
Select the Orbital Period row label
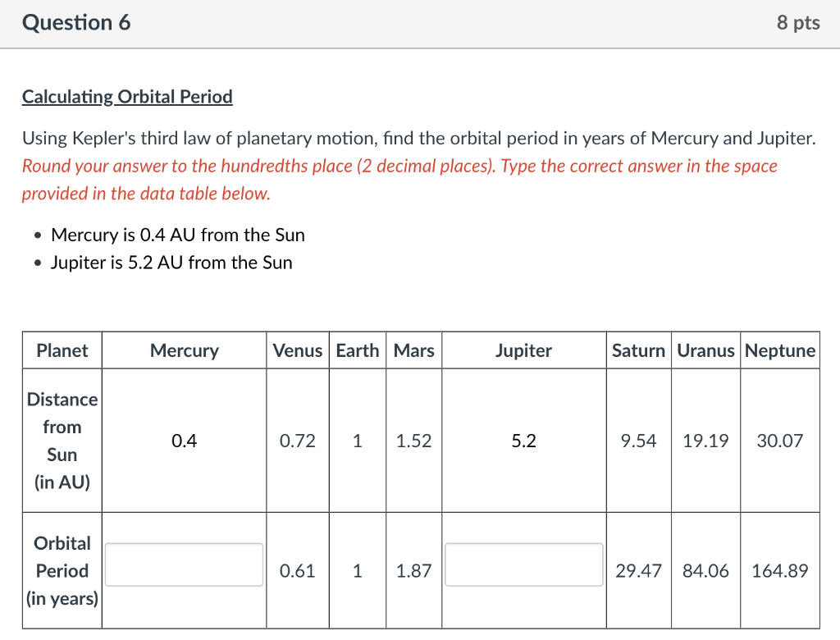pos(62,571)
